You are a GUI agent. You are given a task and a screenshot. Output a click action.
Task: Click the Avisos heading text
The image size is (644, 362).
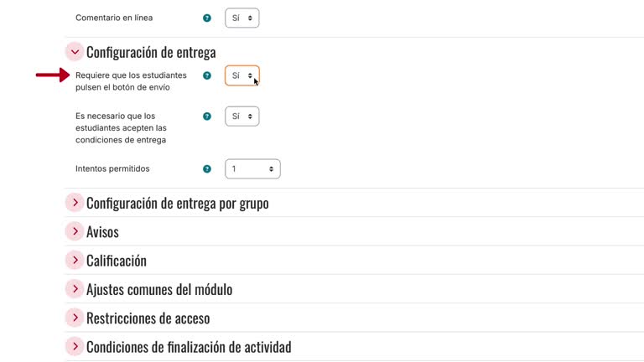pos(102,232)
